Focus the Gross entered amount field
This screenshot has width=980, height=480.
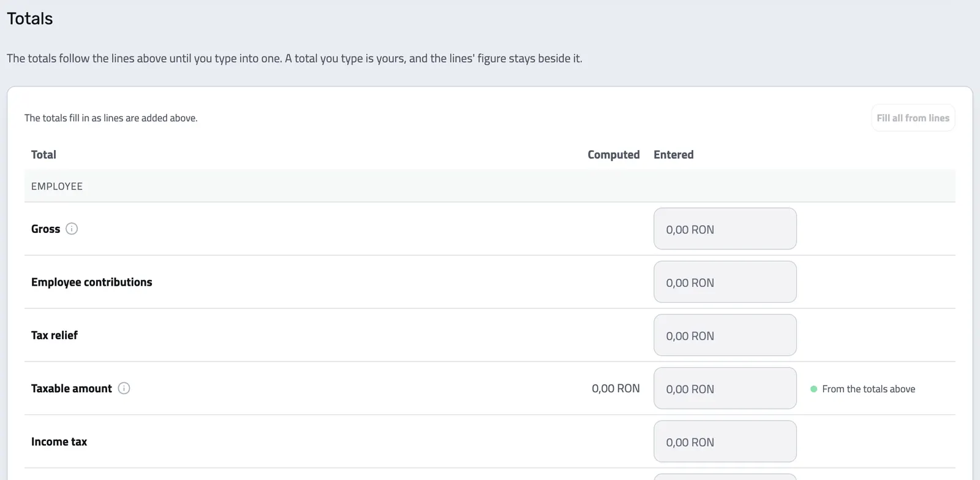pos(725,229)
